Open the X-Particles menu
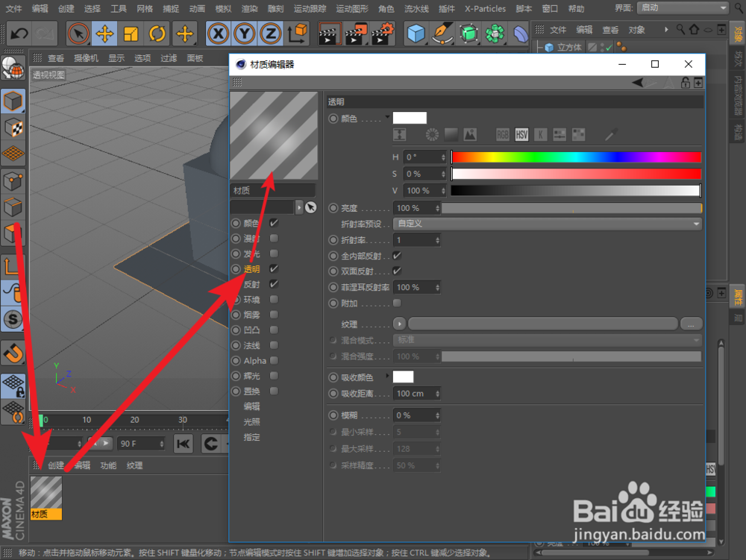The height and width of the screenshot is (560, 746). coord(486,8)
